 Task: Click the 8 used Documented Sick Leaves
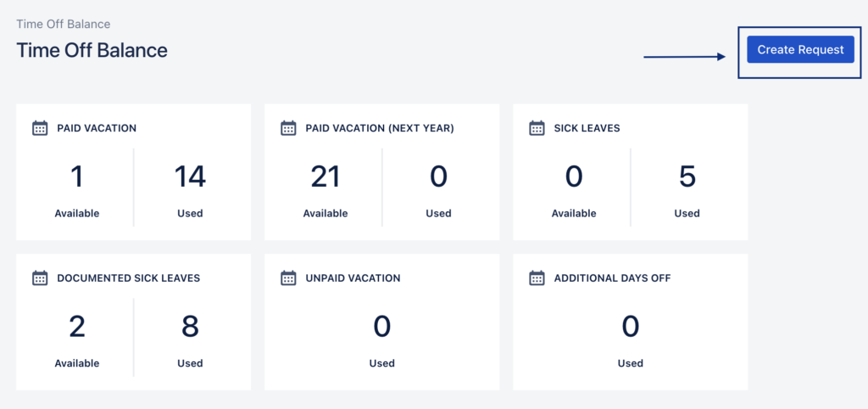(190, 327)
